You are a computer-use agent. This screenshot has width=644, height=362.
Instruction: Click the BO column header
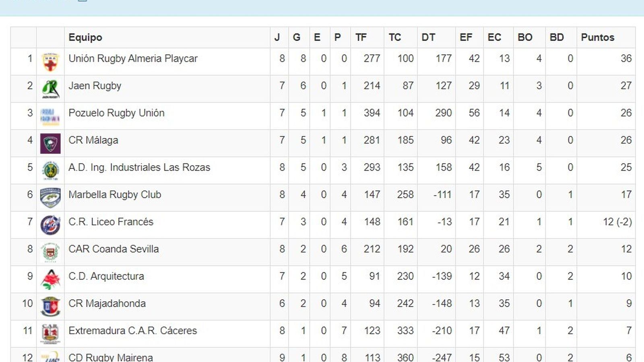(525, 37)
